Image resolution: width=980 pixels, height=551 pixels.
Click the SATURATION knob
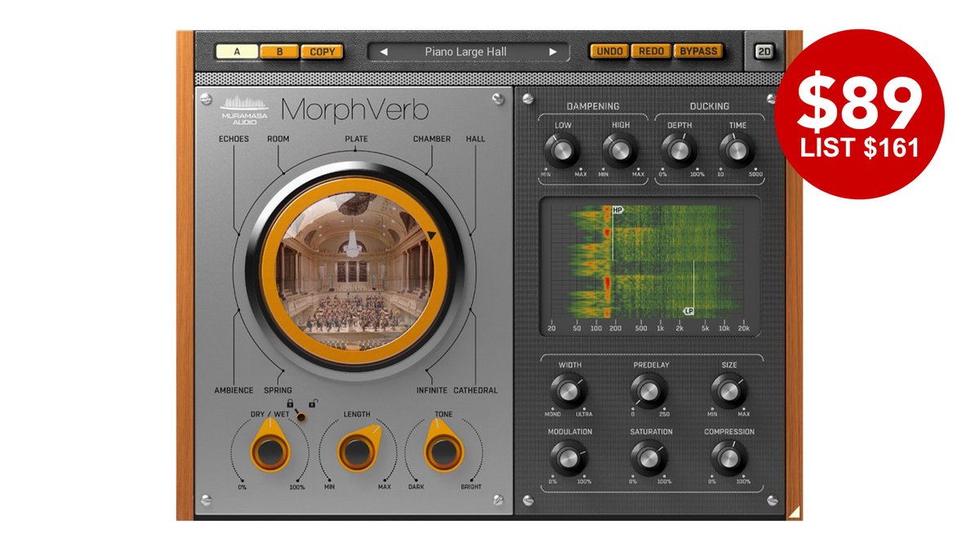(649, 459)
